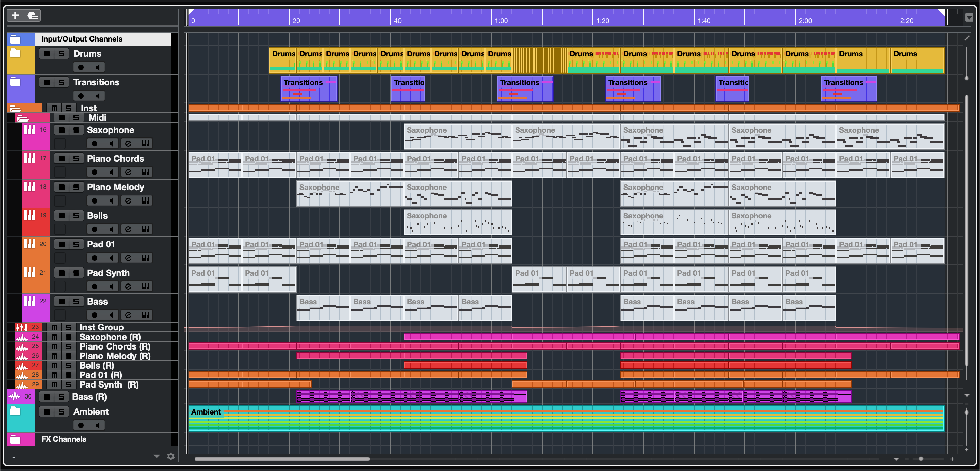980x471 pixels.
Task: Open the track presets icon beside the plus
Action: coord(33,15)
